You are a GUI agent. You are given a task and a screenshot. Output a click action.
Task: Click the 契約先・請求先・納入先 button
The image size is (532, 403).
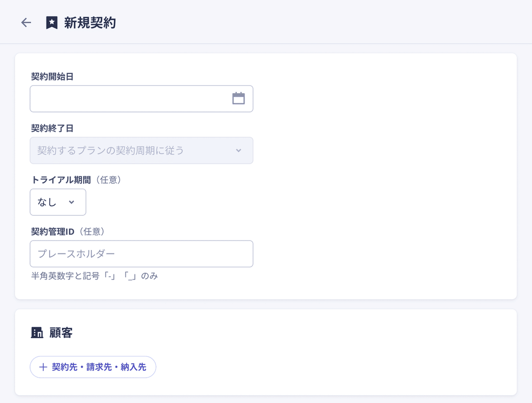coord(93,367)
